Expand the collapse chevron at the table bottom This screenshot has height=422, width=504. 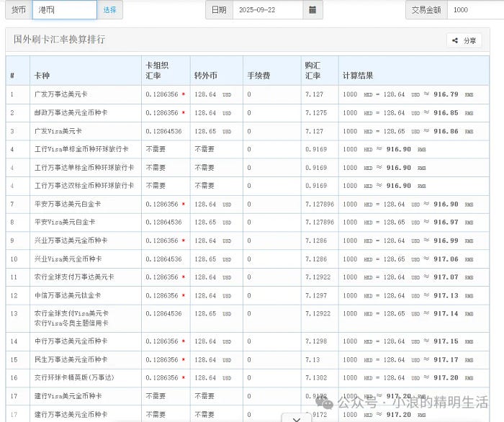[x=297, y=419]
